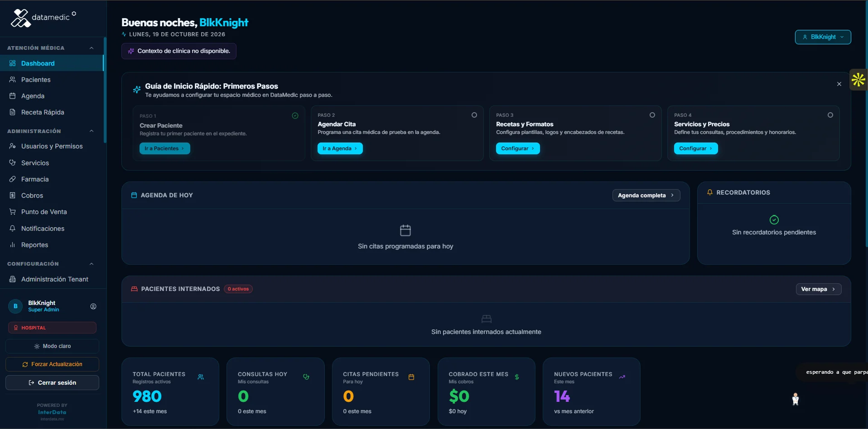Collapse the Administración section
This screenshot has height=429, width=868.
(92, 131)
